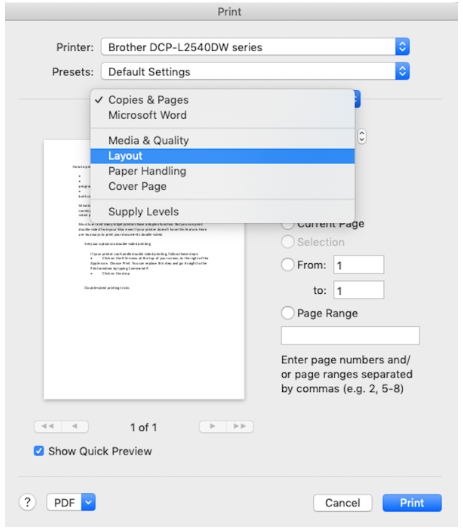
Task: Choose Supply Levels menu entry
Action: coord(222,212)
